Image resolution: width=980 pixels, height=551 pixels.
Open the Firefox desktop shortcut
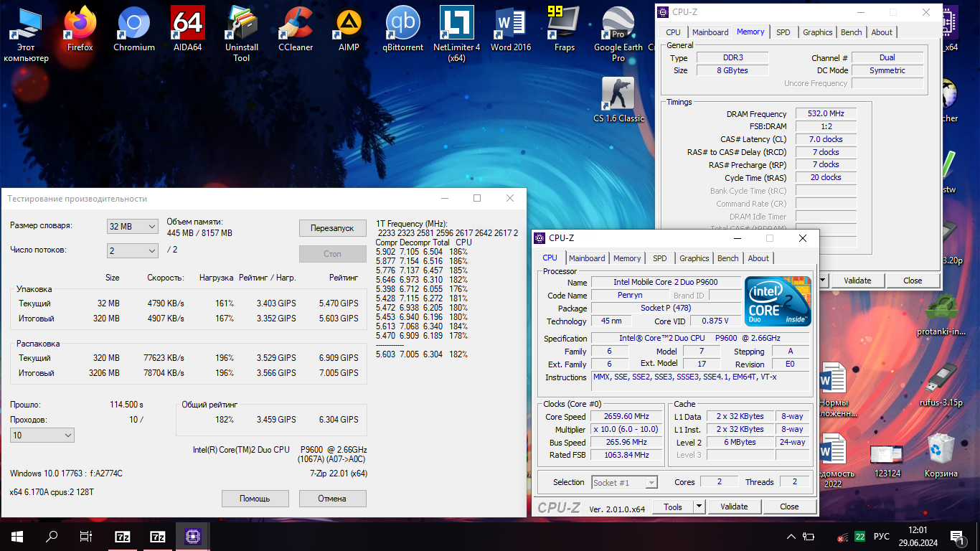point(80,29)
